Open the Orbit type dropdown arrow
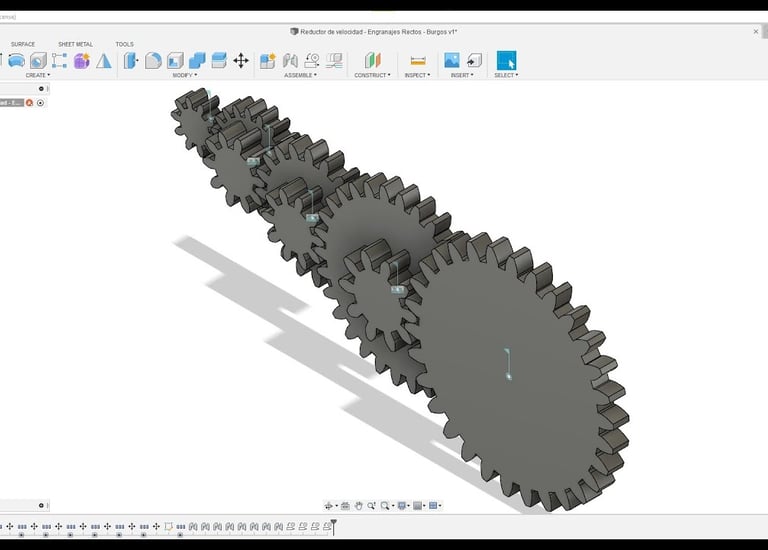Viewport: 768px width, 550px height. (336, 506)
